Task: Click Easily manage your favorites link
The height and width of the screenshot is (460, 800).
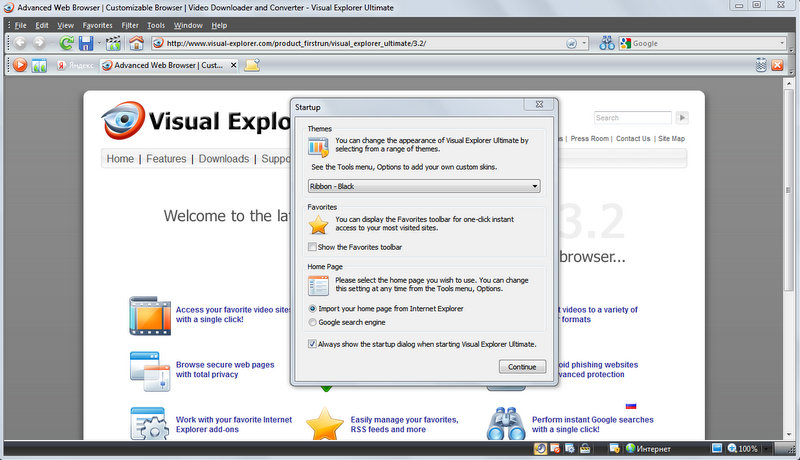Action: coord(405,424)
